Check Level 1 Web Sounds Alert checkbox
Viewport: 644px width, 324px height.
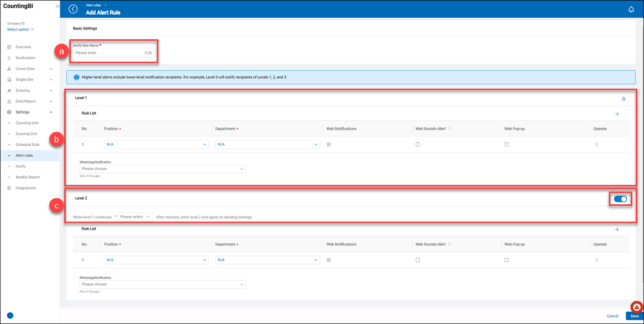click(418, 145)
